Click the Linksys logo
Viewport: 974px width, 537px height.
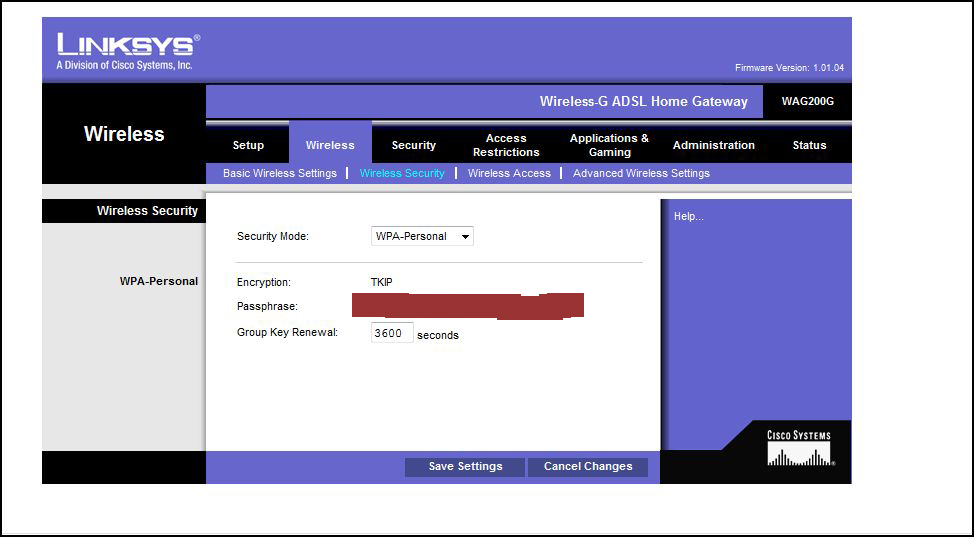pyautogui.click(x=129, y=44)
